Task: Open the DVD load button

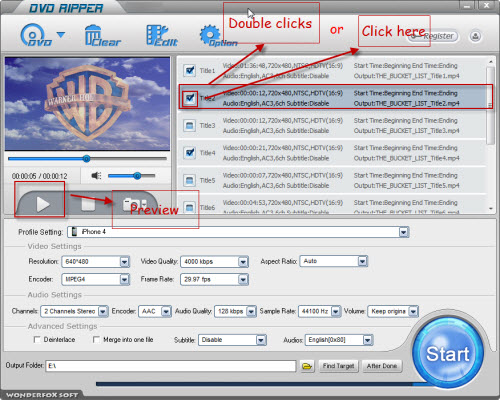Action: tap(36, 35)
